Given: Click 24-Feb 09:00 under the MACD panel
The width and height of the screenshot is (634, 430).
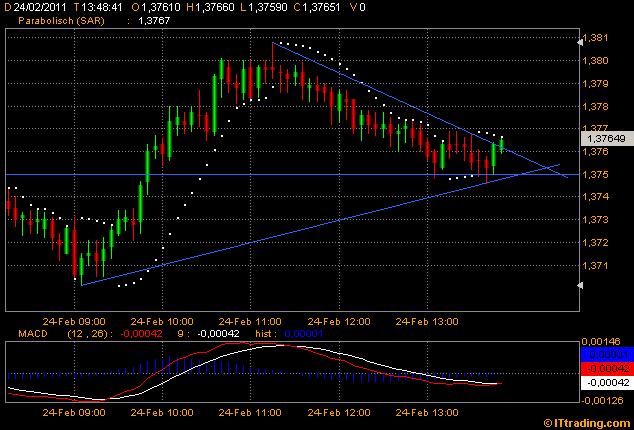Looking at the screenshot, I should point(74,413).
